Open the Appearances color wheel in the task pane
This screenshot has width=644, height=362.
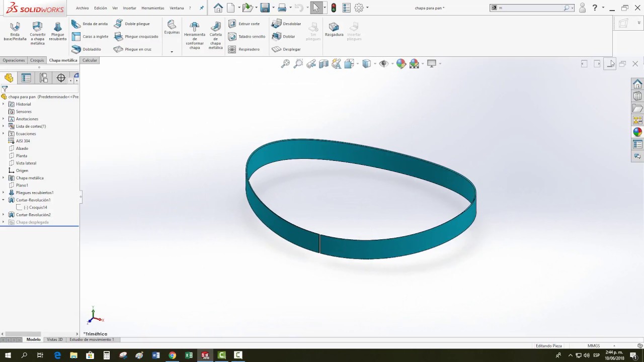point(637,132)
